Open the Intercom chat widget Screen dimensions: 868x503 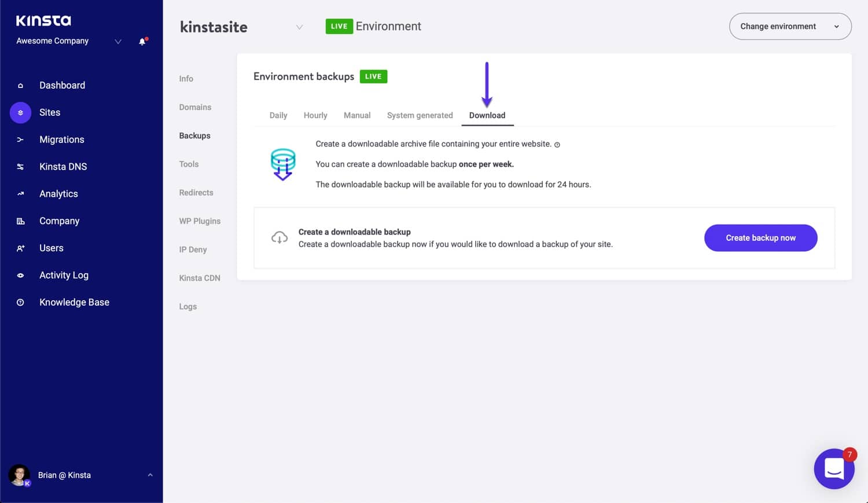pos(834,469)
